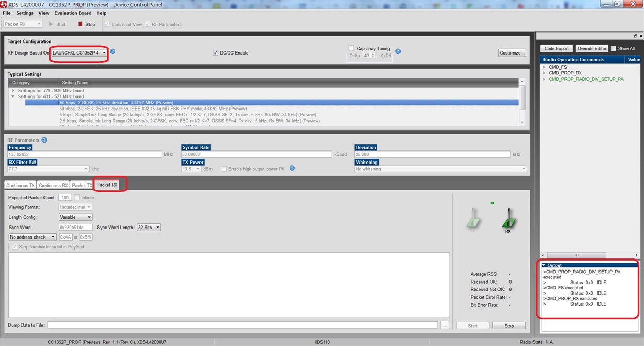Click Stop button in Packet RX panel
Screen dimensions: 644x346
click(509, 326)
